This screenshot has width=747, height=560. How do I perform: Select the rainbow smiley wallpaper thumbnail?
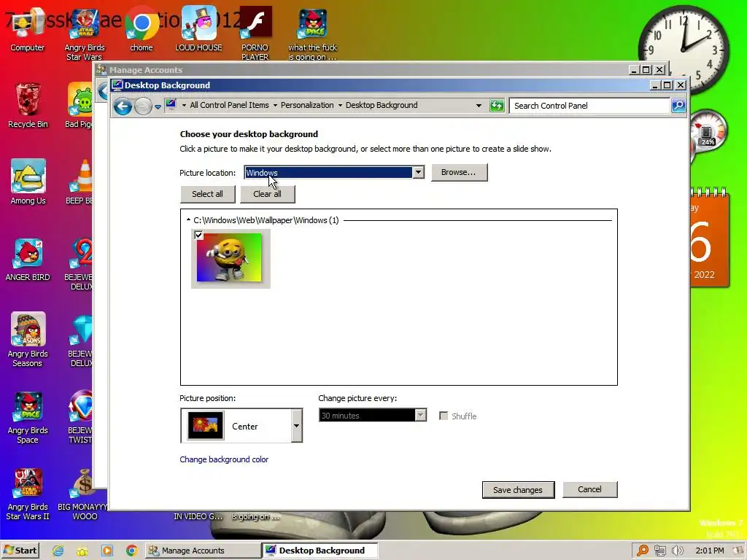pos(231,259)
